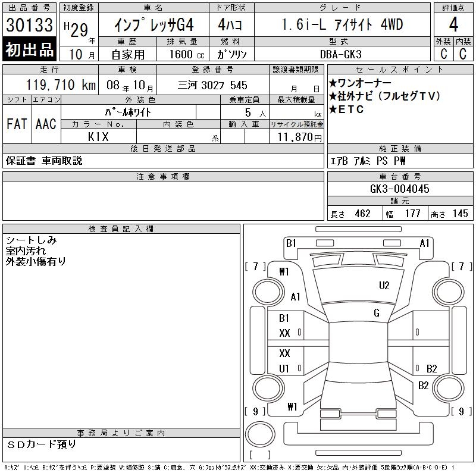Select the sales point ★社外ナビ（フルセグTV）
Viewport: 476px width, 476px height.
[384, 96]
